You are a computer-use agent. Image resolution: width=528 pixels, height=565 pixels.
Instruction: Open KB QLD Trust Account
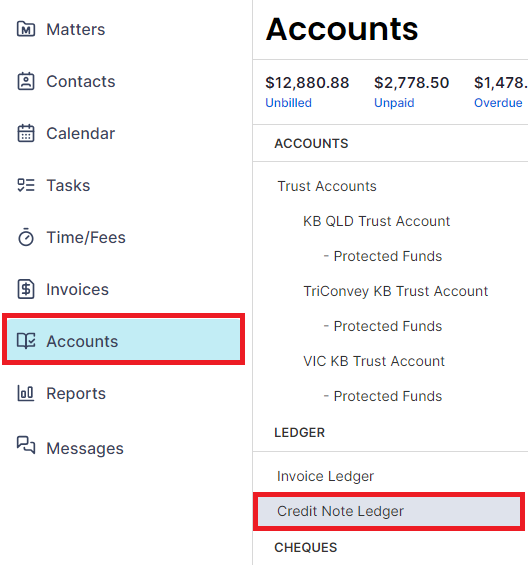pyautogui.click(x=377, y=221)
